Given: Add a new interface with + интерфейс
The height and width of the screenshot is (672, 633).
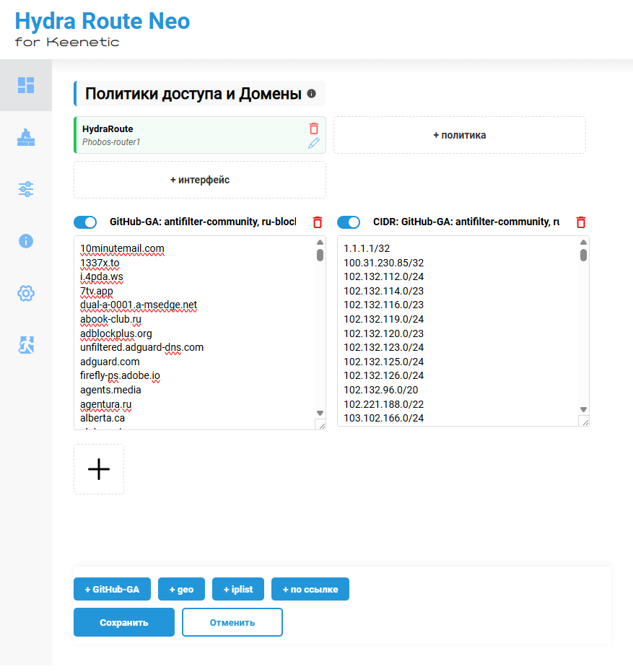Looking at the screenshot, I should [199, 180].
